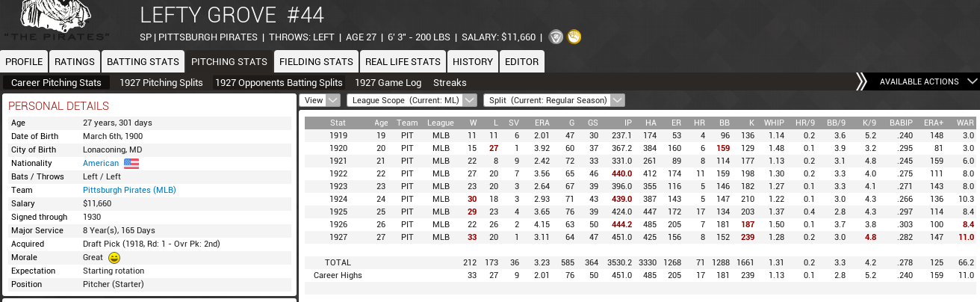
Task: Switch to the Batting Stats tab
Action: pyautogui.click(x=143, y=61)
